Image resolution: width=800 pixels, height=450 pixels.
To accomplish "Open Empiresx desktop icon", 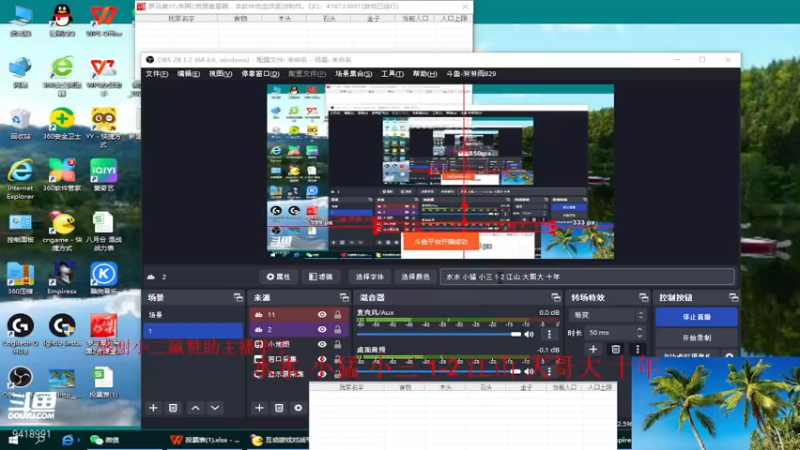I will tap(62, 279).
